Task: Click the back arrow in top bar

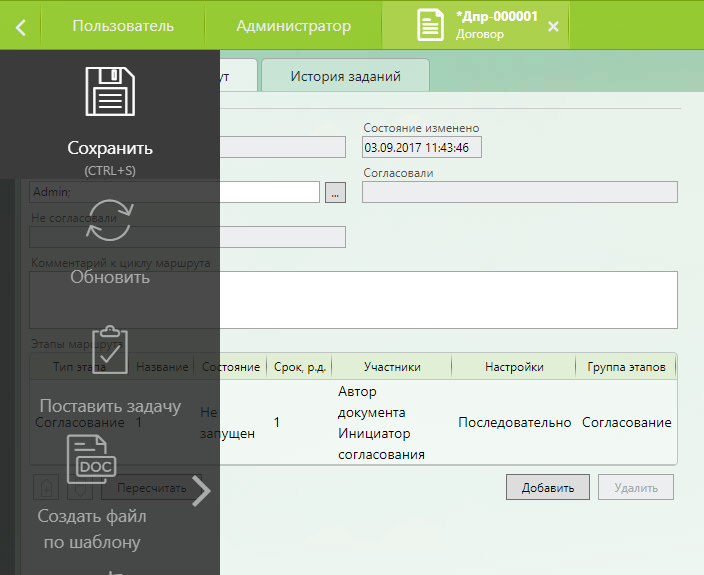Action: pos(21,27)
